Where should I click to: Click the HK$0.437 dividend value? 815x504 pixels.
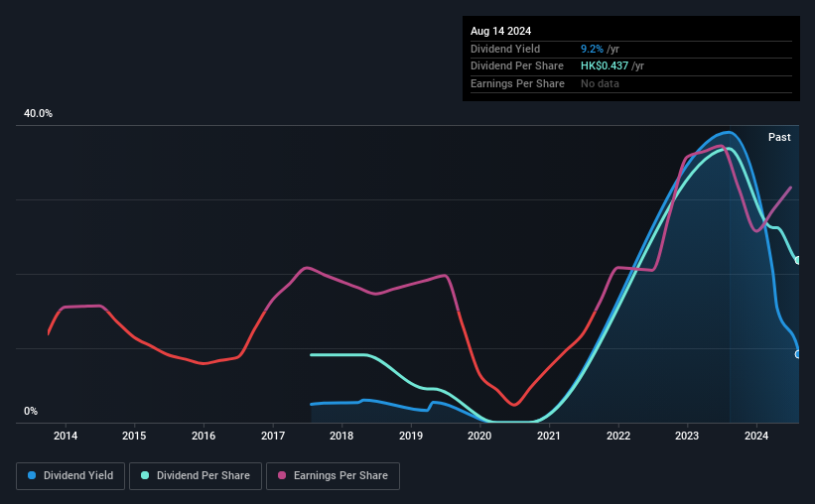(605, 66)
